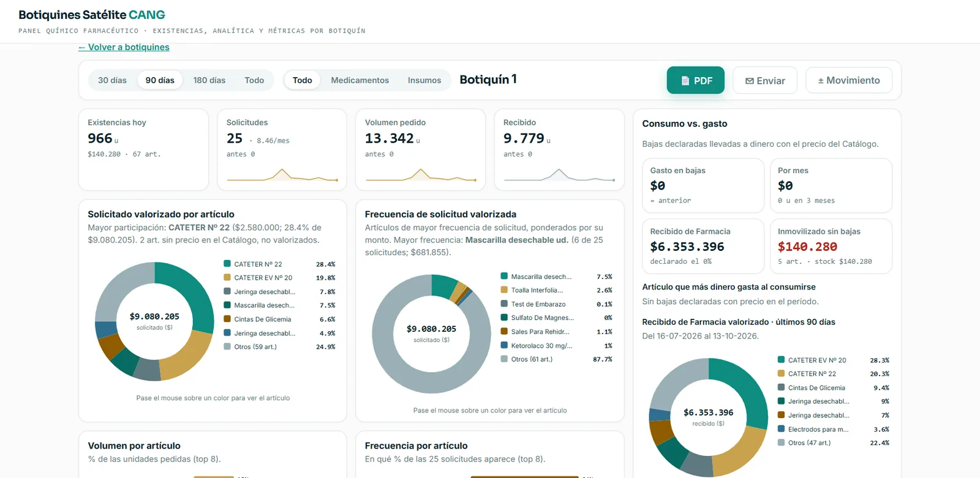Select the 30 días period
This screenshot has height=478, width=980.
(112, 80)
